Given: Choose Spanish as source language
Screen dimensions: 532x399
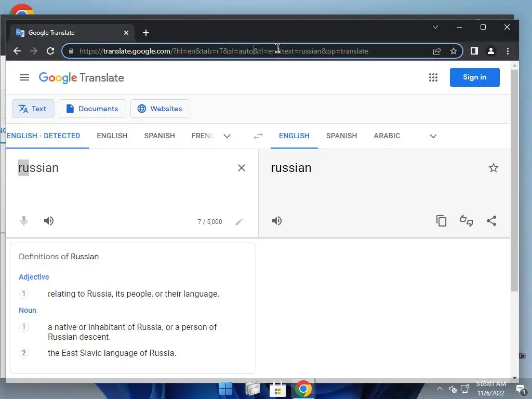Looking at the screenshot, I should (159, 136).
